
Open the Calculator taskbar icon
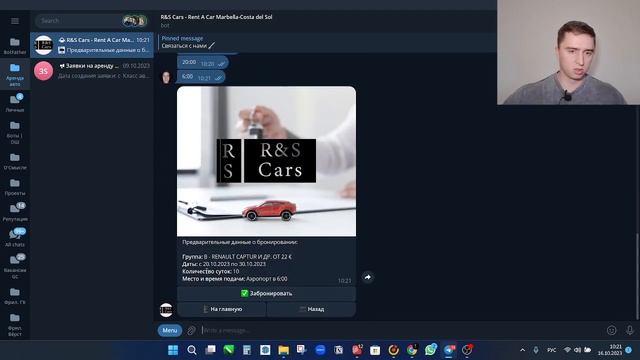(x=247, y=350)
